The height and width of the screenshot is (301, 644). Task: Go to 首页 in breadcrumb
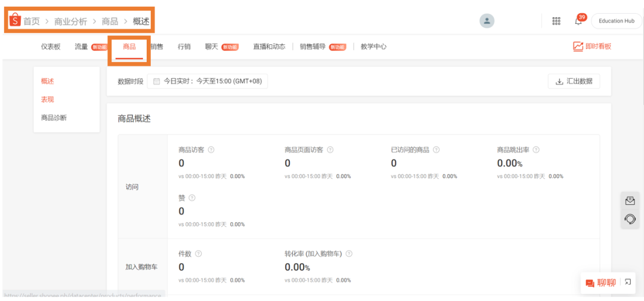[x=31, y=21]
